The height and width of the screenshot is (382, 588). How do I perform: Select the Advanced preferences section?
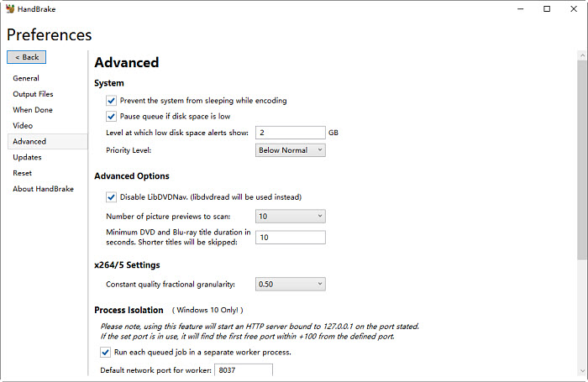(x=47, y=141)
